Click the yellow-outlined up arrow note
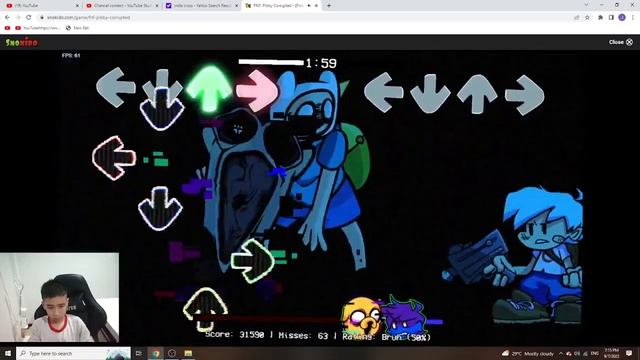Image resolution: width=640 pixels, height=360 pixels. pyautogui.click(x=205, y=309)
